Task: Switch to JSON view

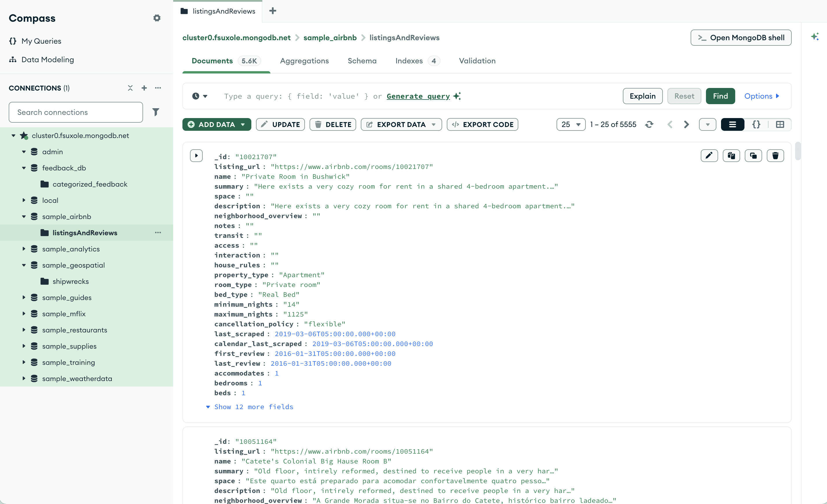Action: (x=756, y=124)
